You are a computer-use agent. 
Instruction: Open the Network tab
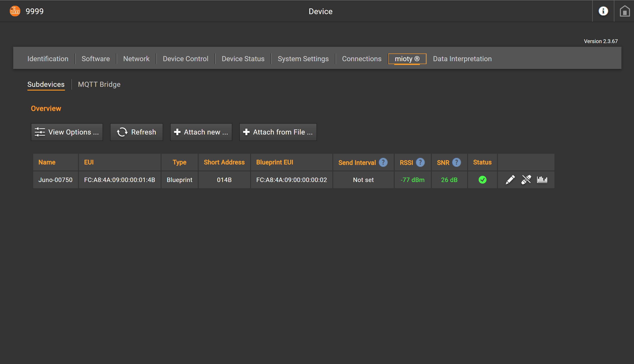[136, 59]
